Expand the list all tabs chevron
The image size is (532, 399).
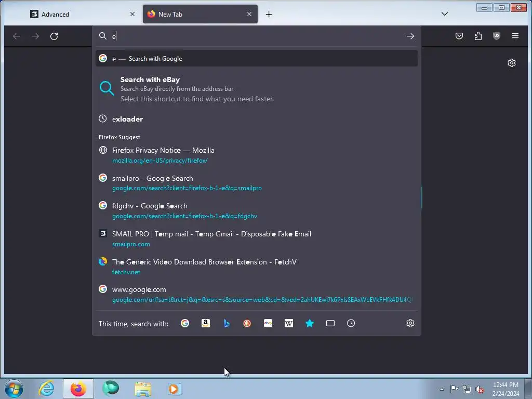445,14
